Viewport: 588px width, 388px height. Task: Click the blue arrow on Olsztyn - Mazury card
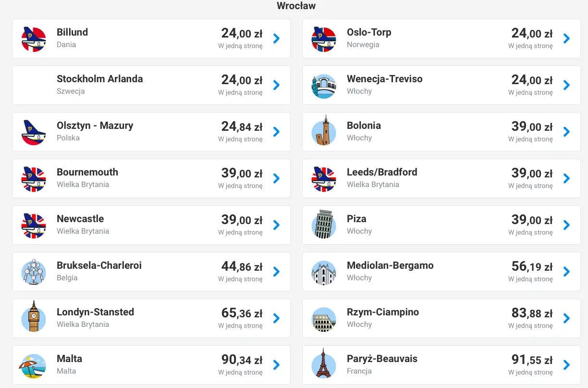pyautogui.click(x=276, y=132)
